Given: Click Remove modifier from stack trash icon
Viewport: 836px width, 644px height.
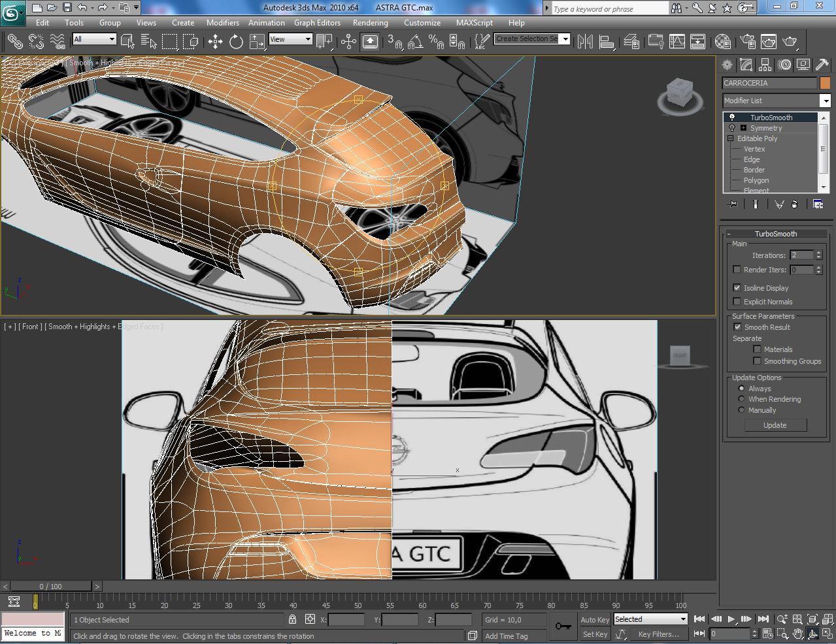Looking at the screenshot, I should (x=794, y=204).
